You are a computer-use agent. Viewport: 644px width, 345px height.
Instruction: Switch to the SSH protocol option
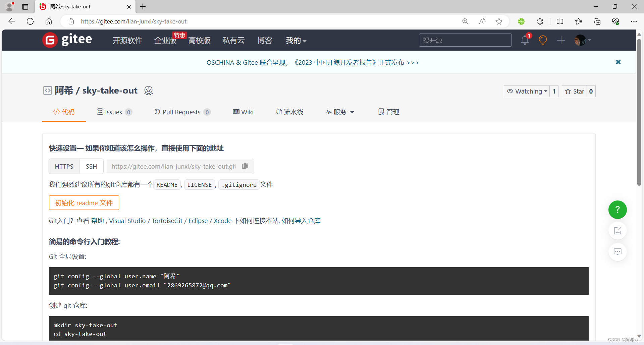91,166
